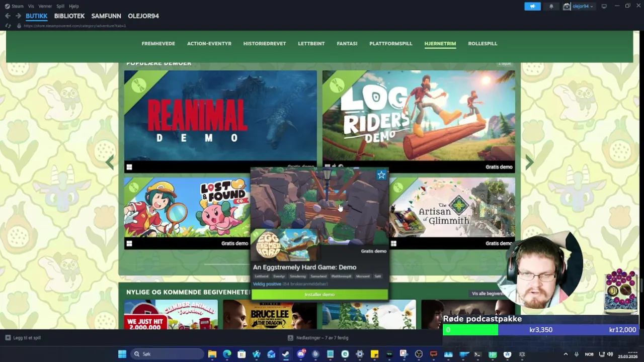Open the notifications bell
Image resolution: width=644 pixels, height=362 pixels.
(x=551, y=6)
